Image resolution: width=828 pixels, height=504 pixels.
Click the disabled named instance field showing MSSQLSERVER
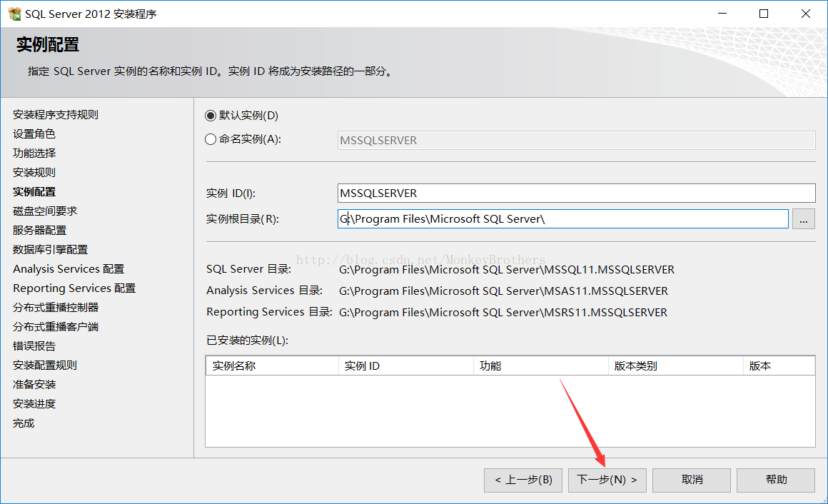(576, 141)
